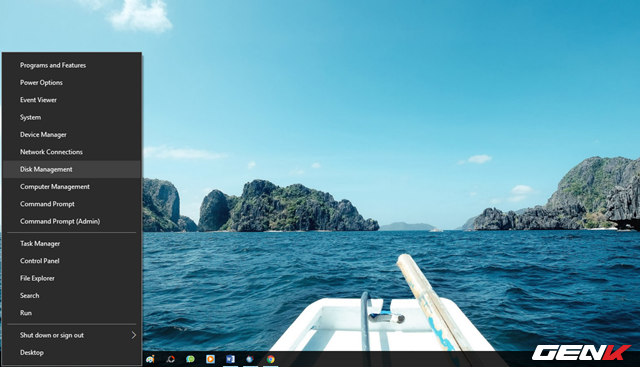The width and height of the screenshot is (640, 367).
Task: Open Paint from the taskbar
Action: (x=150, y=359)
